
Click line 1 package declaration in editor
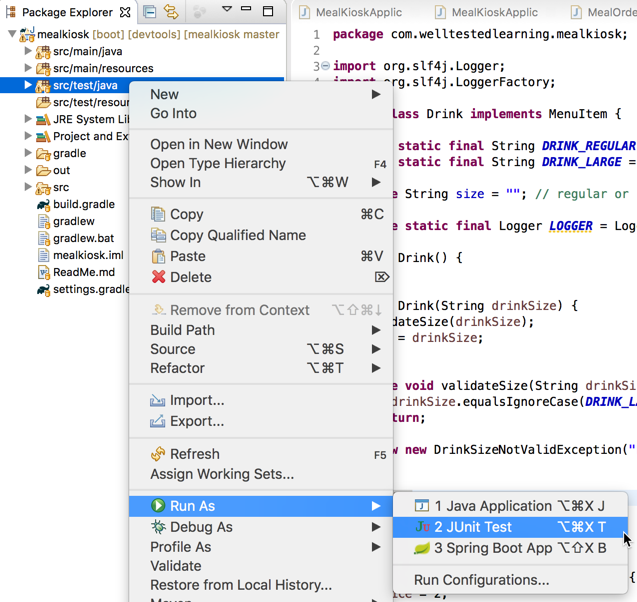(480, 34)
